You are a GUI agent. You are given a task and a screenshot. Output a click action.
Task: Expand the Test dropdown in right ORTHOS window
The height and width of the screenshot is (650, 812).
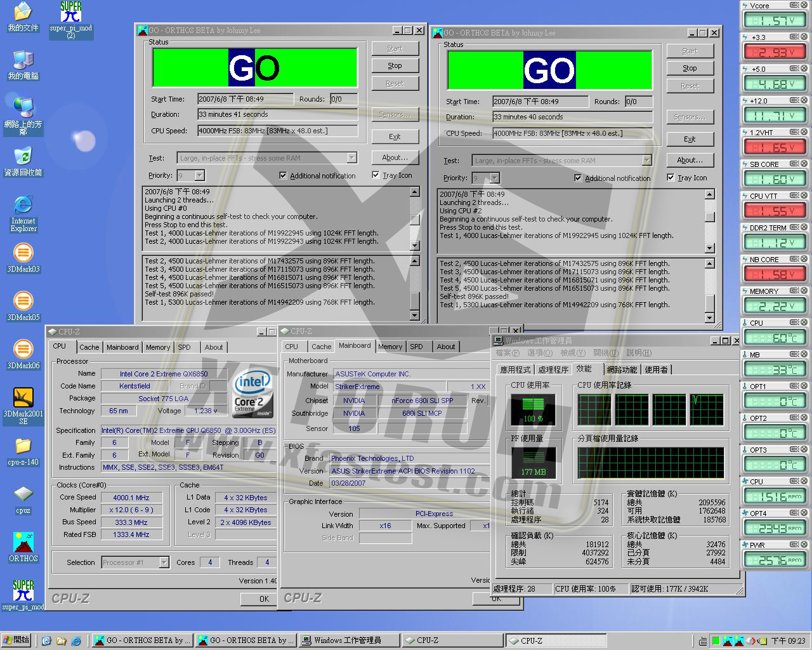pos(647,161)
